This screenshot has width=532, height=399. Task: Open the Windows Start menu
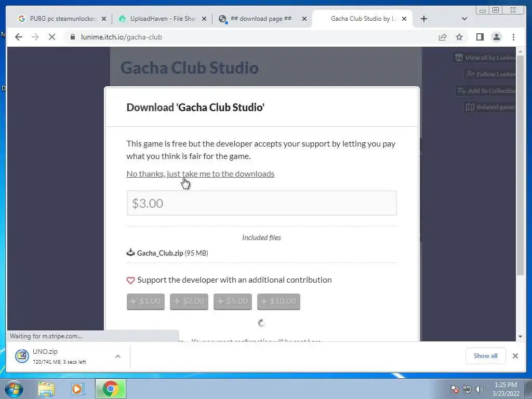click(x=14, y=389)
